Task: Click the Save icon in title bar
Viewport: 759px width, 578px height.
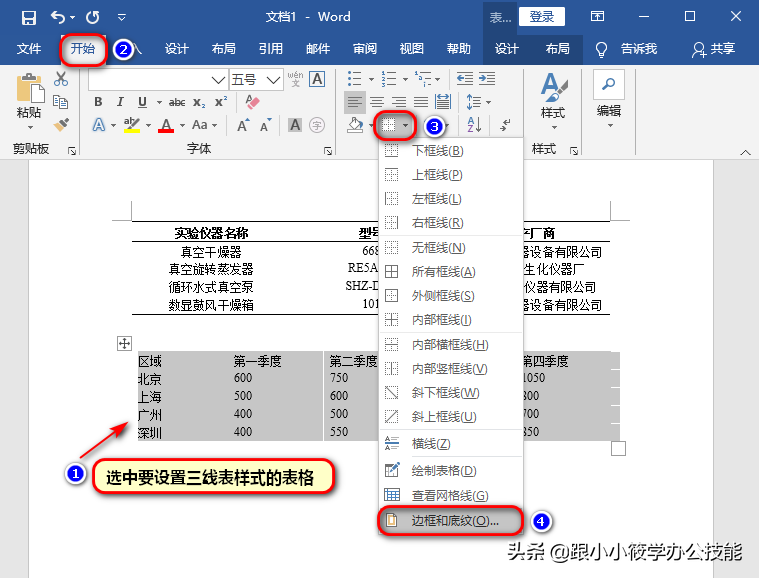Action: (x=28, y=17)
